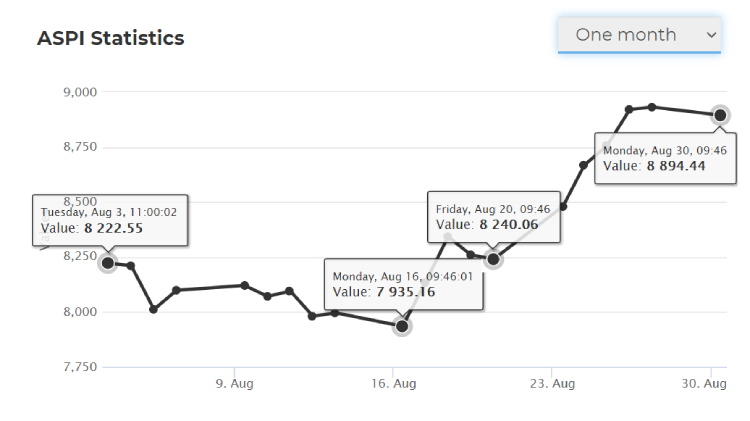Click the 9. Aug x-axis label
The height and width of the screenshot is (421, 750).
tap(234, 383)
